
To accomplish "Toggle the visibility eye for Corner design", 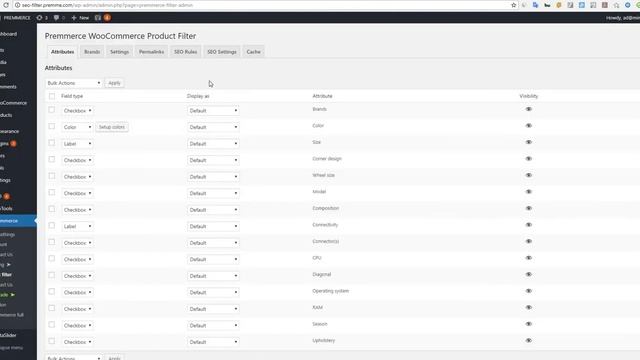I will click(x=529, y=159).
